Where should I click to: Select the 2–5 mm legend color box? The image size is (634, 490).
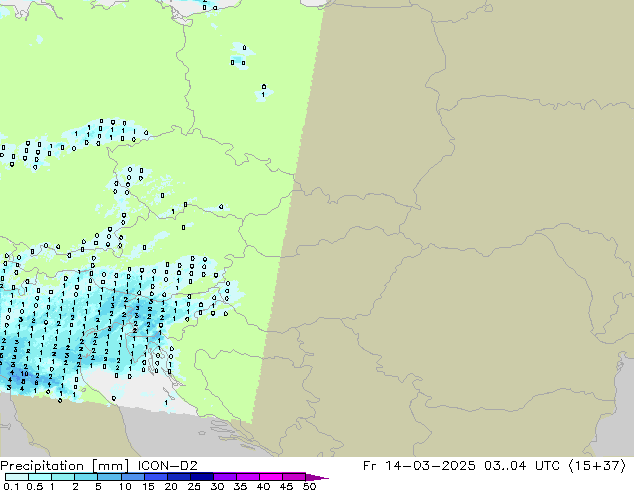tap(86, 477)
